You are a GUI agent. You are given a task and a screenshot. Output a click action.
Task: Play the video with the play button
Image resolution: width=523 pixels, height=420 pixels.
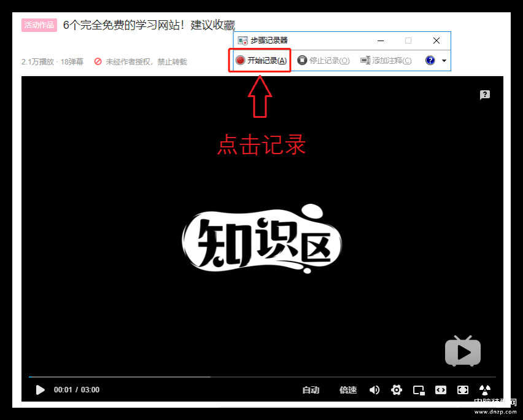[40, 390]
